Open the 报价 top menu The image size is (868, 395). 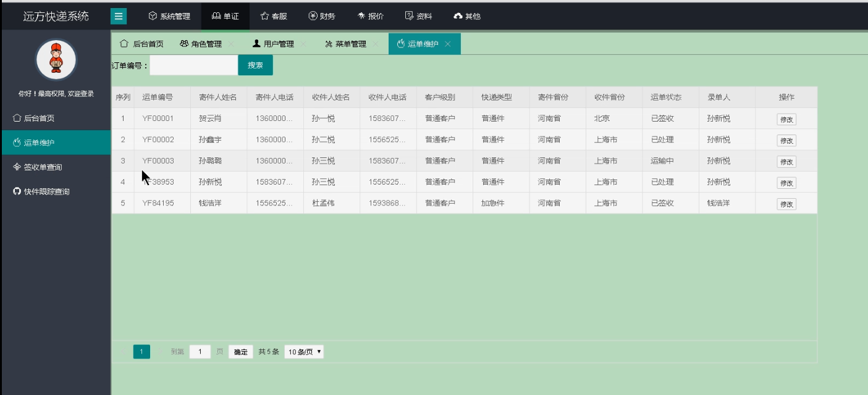(371, 16)
